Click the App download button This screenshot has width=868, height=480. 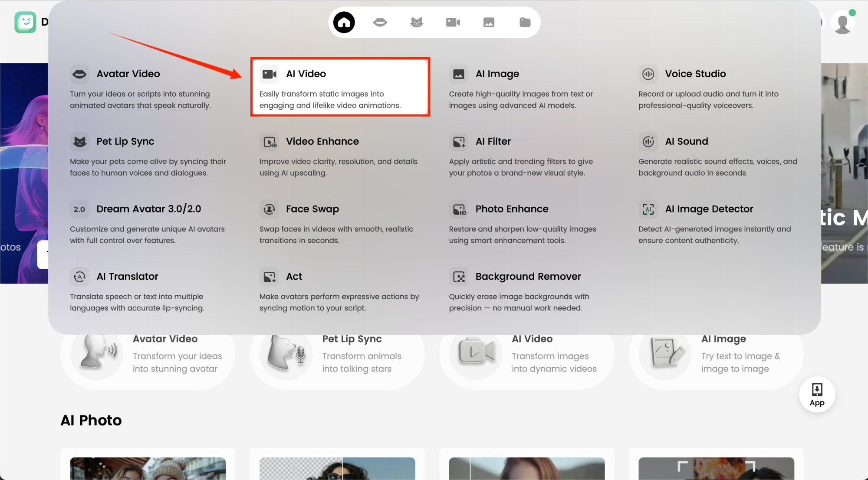(x=817, y=394)
